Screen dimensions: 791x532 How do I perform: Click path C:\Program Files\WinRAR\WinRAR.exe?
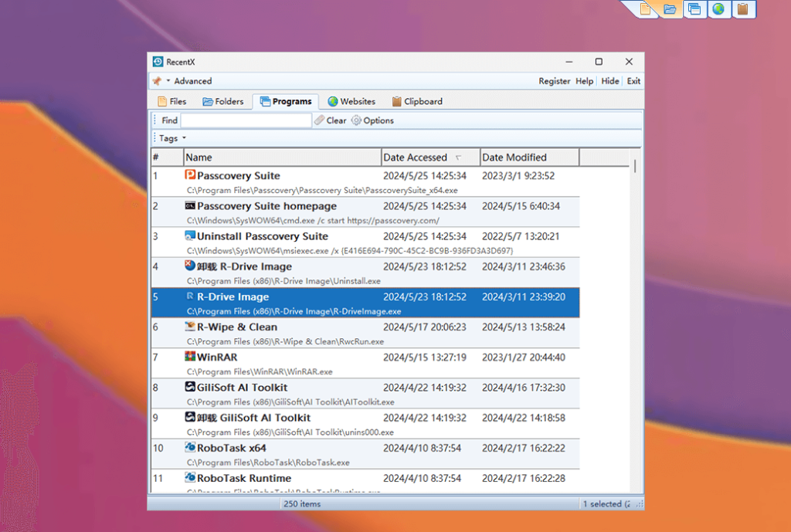260,371
